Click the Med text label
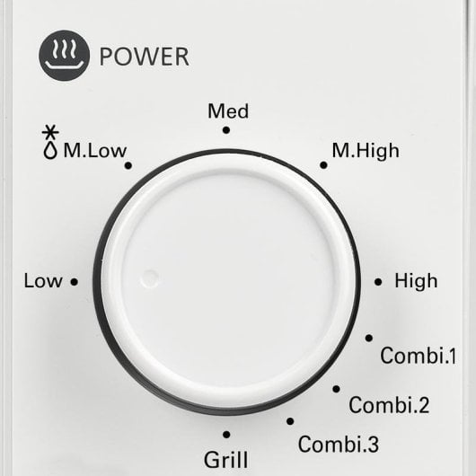476x476 pixels. coord(228,111)
